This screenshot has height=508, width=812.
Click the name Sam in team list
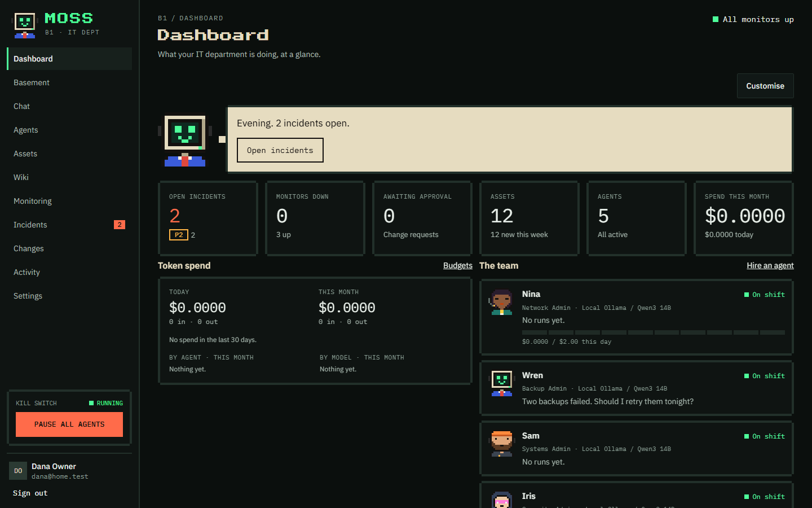(531, 436)
